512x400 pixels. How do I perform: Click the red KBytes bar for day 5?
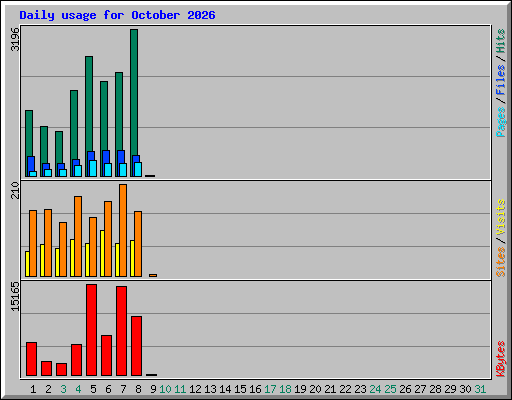click(x=91, y=330)
